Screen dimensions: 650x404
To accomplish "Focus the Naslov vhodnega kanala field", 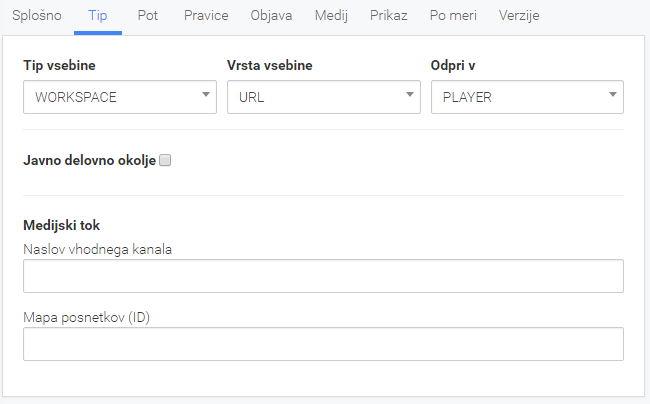I will (323, 276).
